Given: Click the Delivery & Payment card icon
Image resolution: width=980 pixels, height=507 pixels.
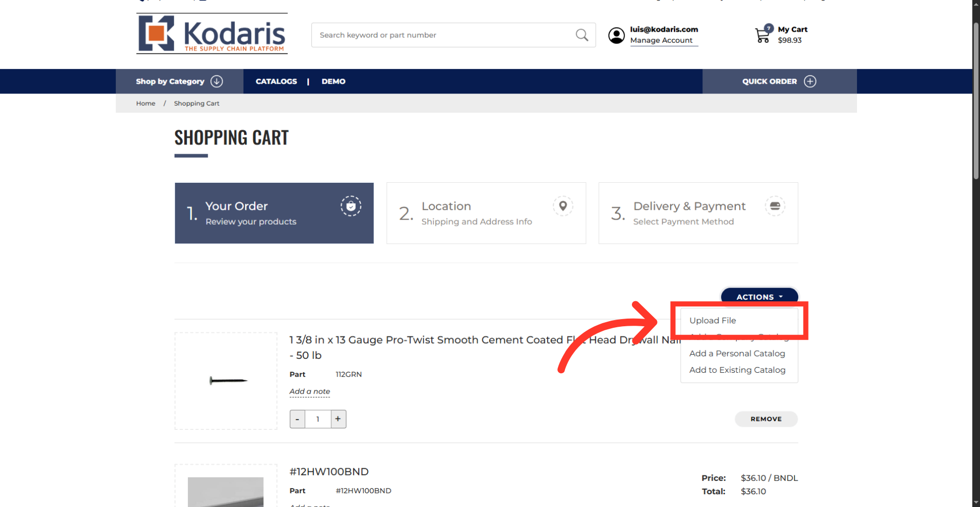Looking at the screenshot, I should pyautogui.click(x=775, y=206).
